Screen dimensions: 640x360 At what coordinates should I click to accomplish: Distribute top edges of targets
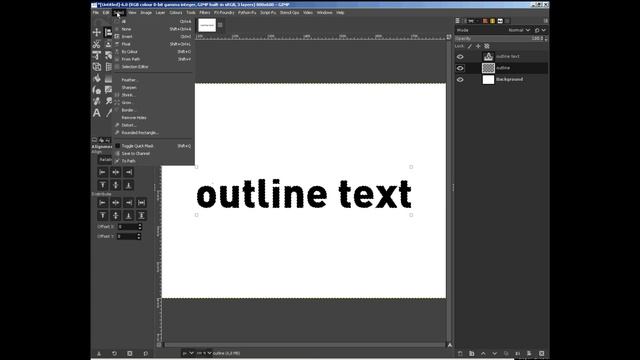(103, 216)
